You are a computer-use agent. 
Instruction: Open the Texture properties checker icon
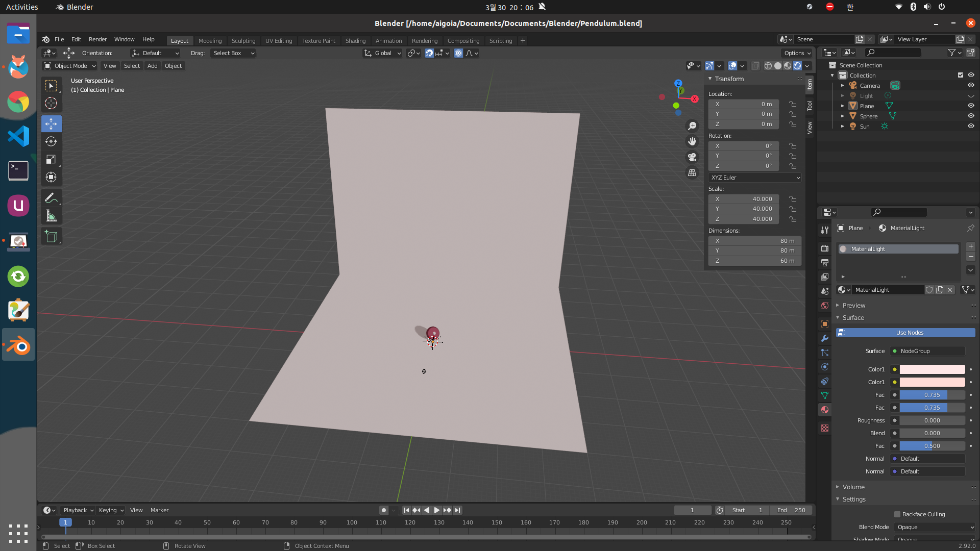[825, 428]
